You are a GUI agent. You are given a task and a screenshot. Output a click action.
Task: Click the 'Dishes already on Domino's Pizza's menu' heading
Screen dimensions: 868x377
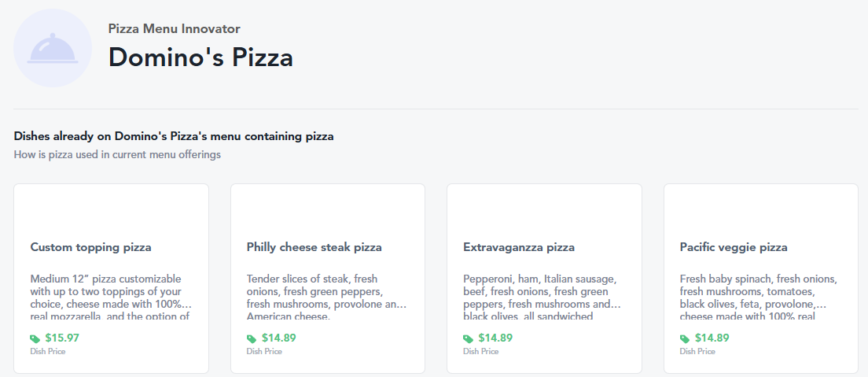click(174, 136)
